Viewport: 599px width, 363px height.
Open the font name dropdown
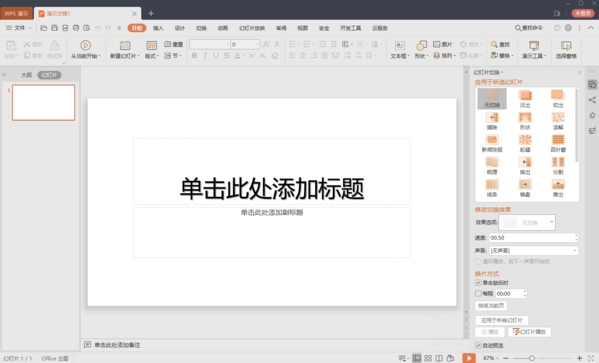click(228, 44)
